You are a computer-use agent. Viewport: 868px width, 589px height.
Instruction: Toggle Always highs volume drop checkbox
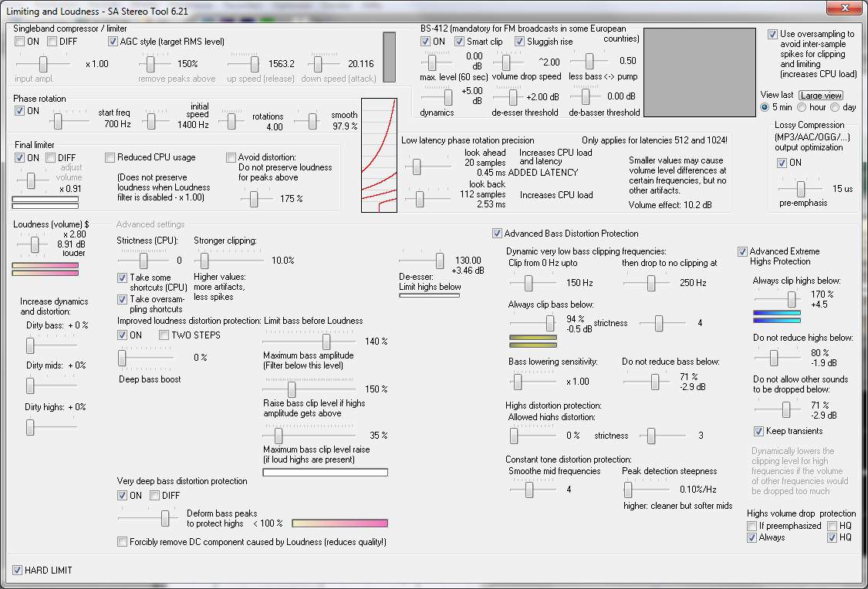point(751,537)
